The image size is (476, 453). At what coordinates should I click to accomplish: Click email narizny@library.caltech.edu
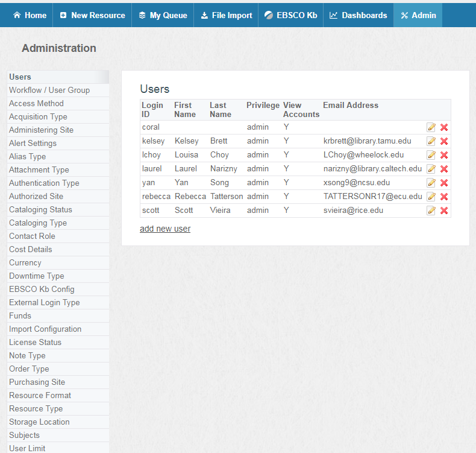pos(372,169)
